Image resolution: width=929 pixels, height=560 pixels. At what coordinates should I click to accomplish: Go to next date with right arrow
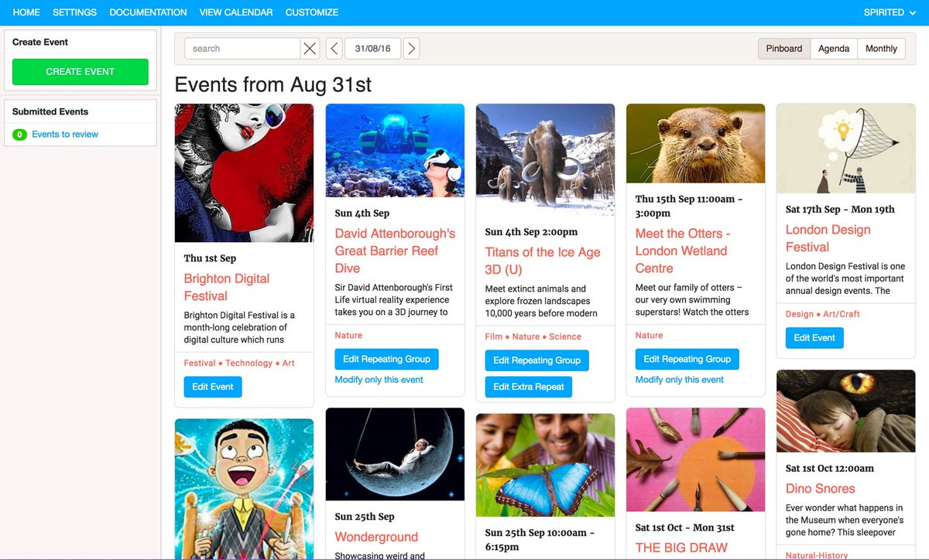click(x=412, y=49)
